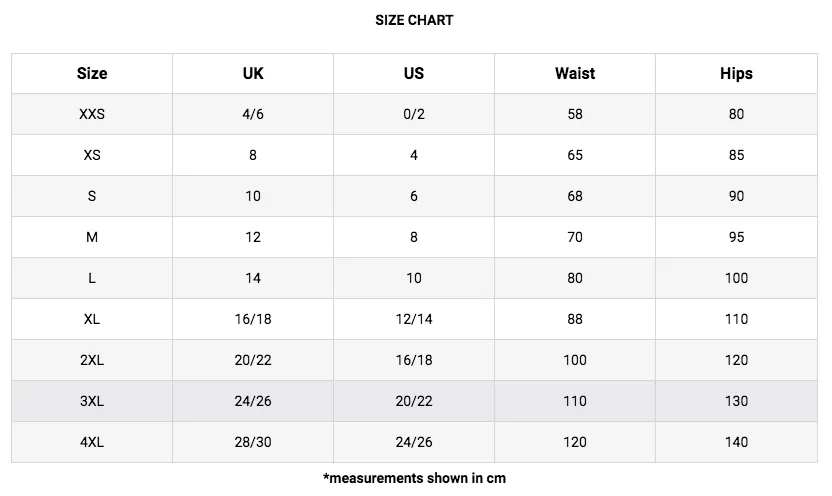Select UK 28/30 cell

[x=253, y=442]
